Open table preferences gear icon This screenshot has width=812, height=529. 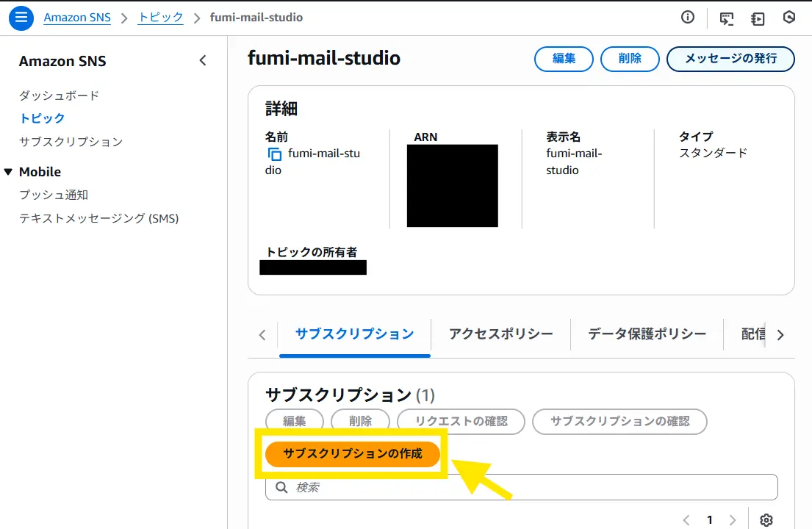tap(766, 519)
